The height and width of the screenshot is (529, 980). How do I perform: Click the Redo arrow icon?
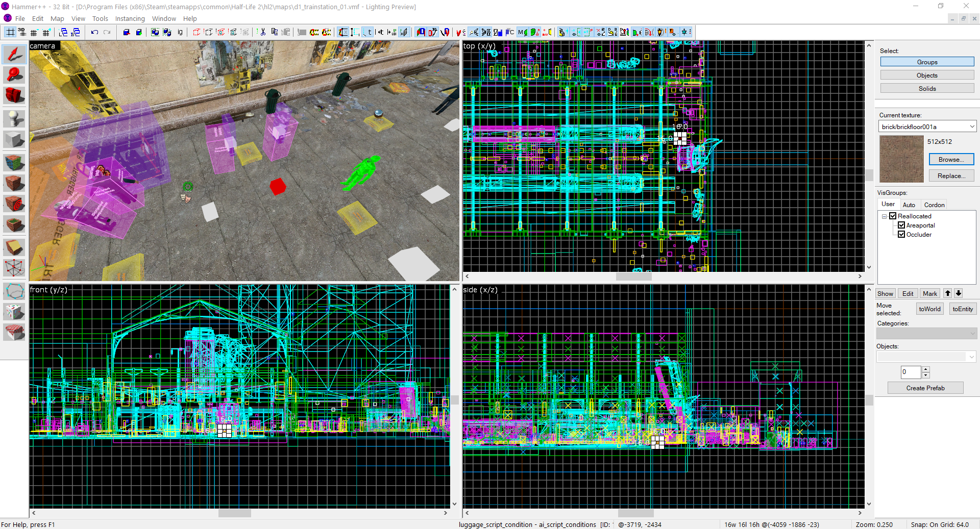point(107,32)
